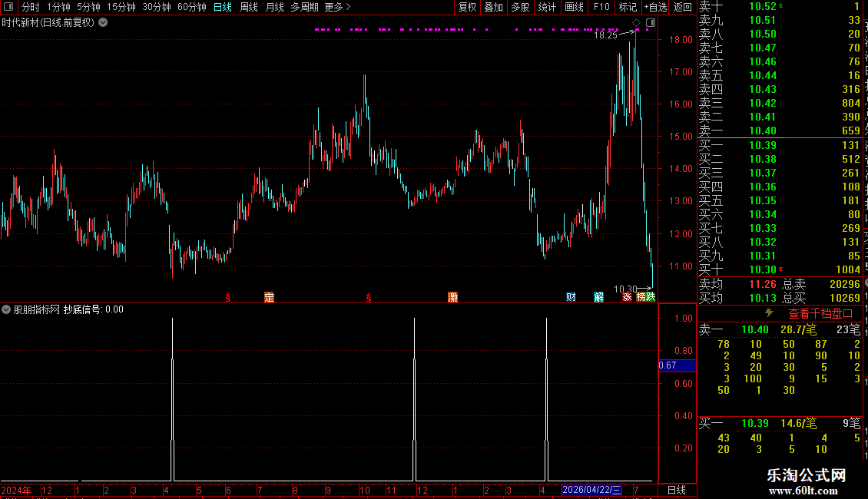The width and height of the screenshot is (868, 499).
Task: Click the 激 event marker on the chart
Action: (453, 297)
